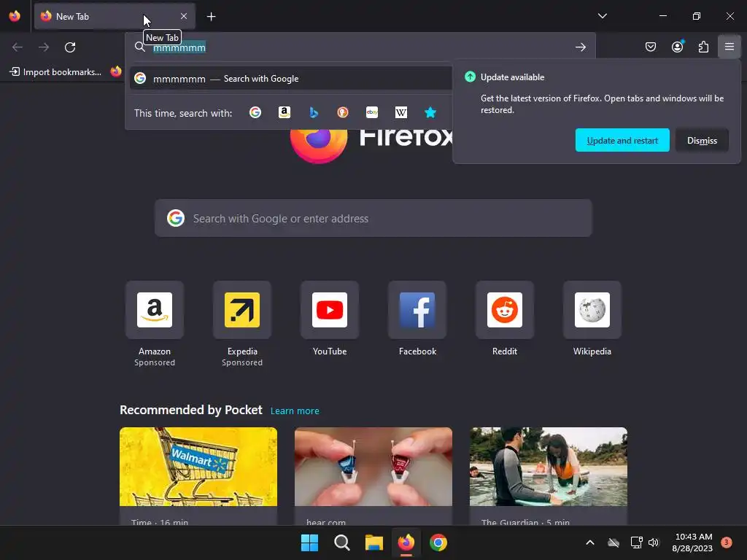This screenshot has width=747, height=560.
Task: Click Update and restart button
Action: (622, 140)
